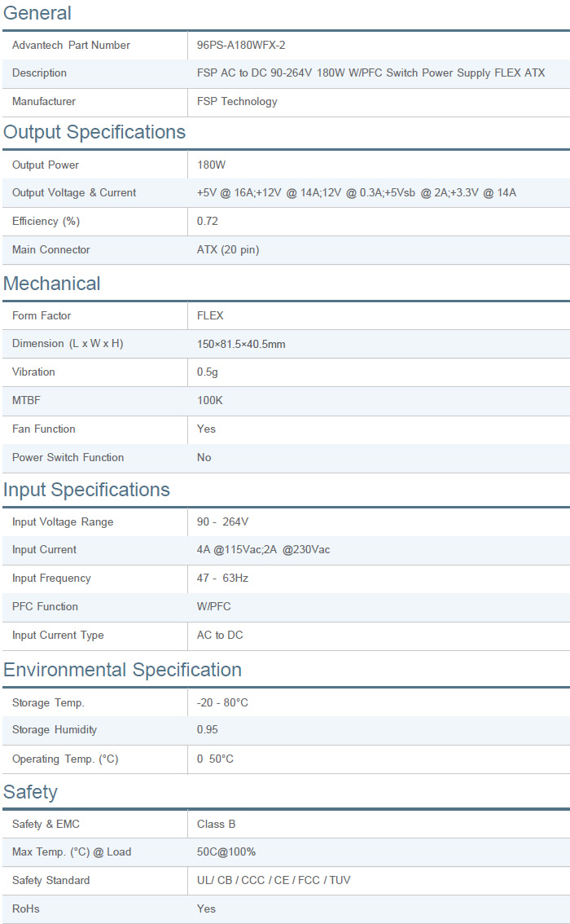
Task: Click the General section heading
Action: point(37,13)
